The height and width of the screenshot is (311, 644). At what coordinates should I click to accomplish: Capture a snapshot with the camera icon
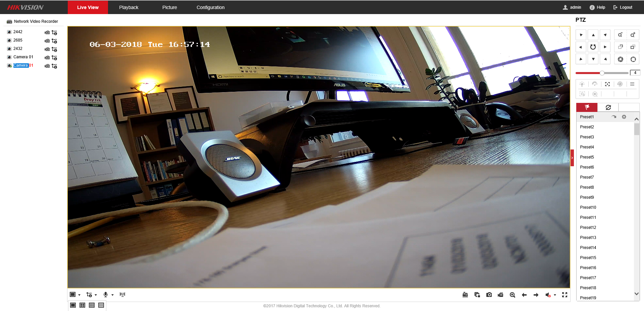pos(489,295)
